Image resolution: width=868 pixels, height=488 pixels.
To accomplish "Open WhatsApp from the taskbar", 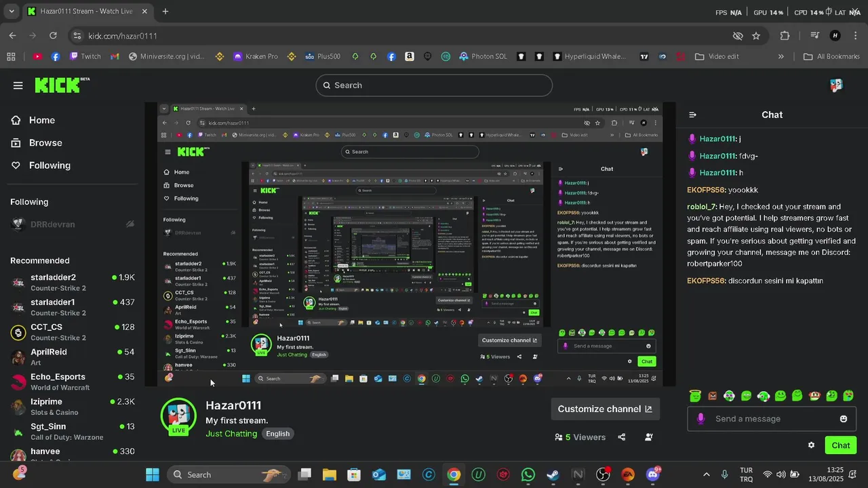I will [528, 474].
